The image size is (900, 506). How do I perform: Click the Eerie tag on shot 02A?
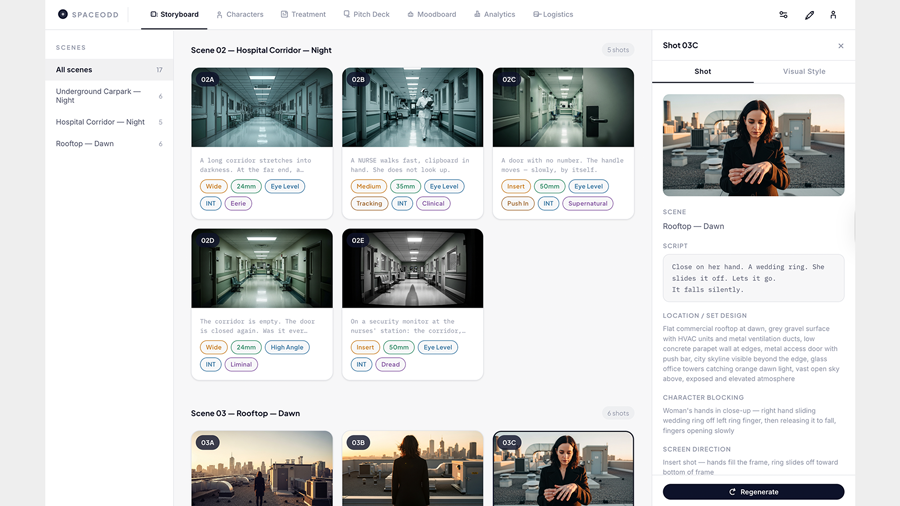238,204
